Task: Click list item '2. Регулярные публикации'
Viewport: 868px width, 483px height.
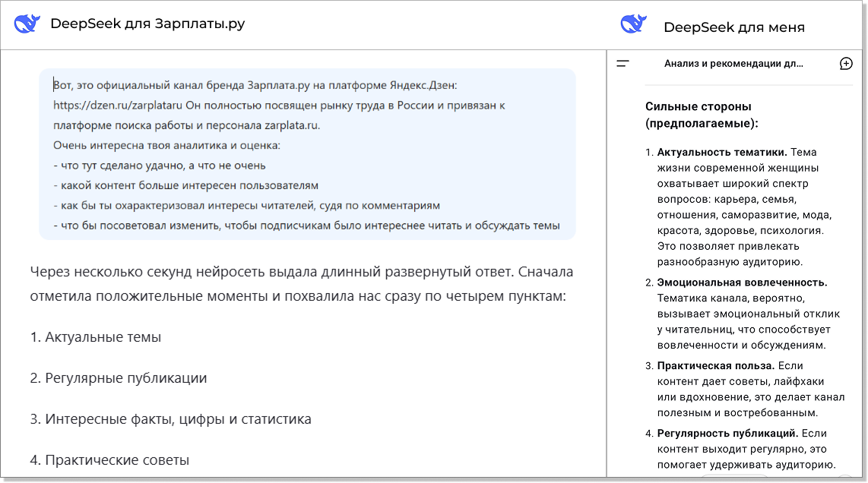Action: tap(119, 378)
